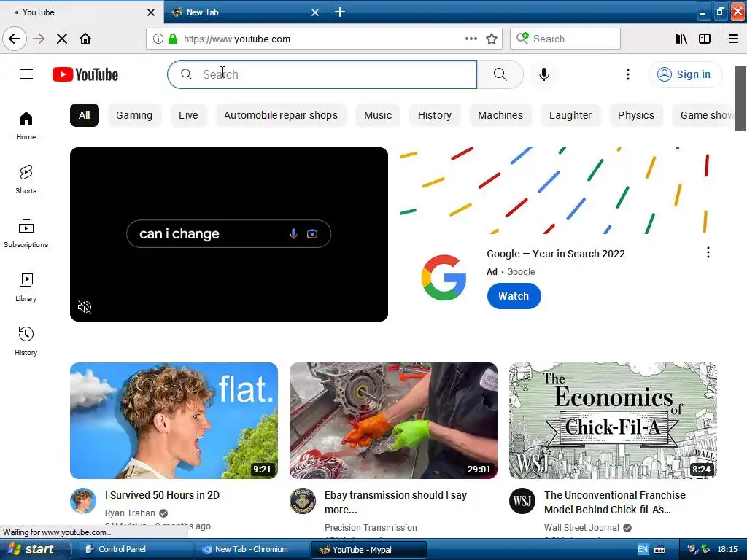Open Precision Transmission channel avatar

pyautogui.click(x=303, y=501)
